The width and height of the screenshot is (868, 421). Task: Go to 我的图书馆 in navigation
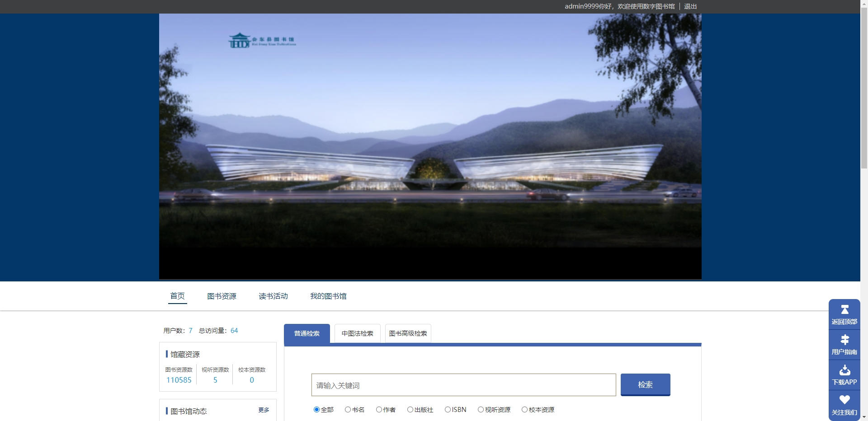[x=328, y=296]
